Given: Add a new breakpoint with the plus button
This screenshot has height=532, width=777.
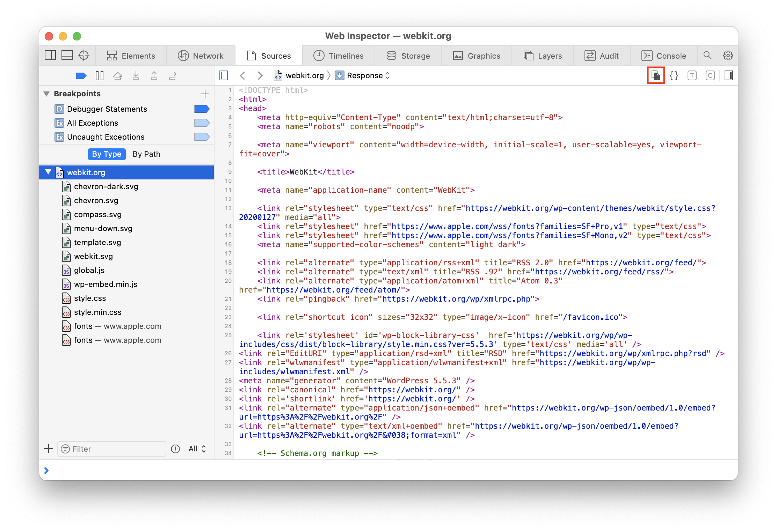Looking at the screenshot, I should tap(205, 94).
